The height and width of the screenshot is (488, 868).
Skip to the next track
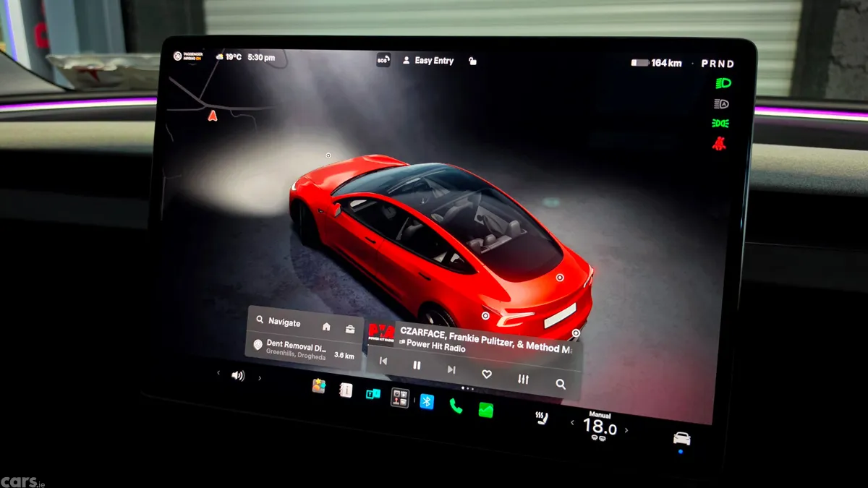[x=451, y=369]
